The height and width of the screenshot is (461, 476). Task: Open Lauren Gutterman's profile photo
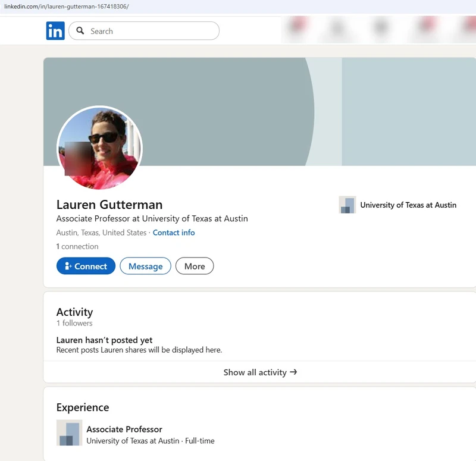coord(99,148)
